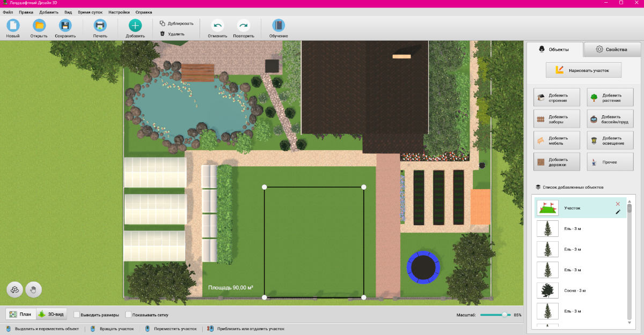Click the objects list scrollbar down arrow
The width and height of the screenshot is (644, 335).
click(x=630, y=322)
